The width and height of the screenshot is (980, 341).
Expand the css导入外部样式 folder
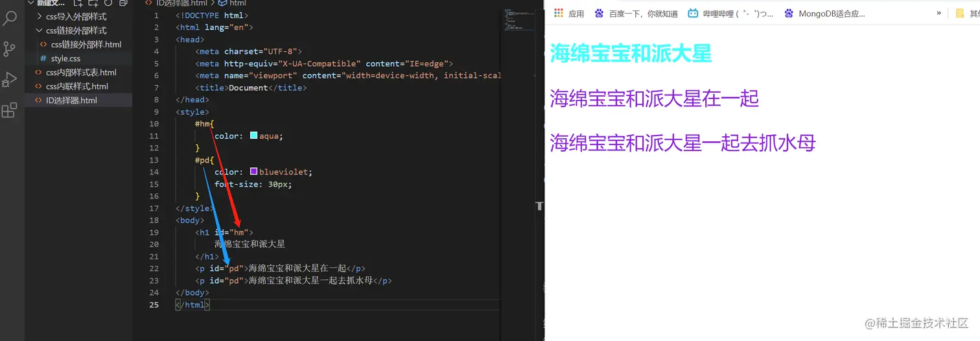(x=78, y=16)
